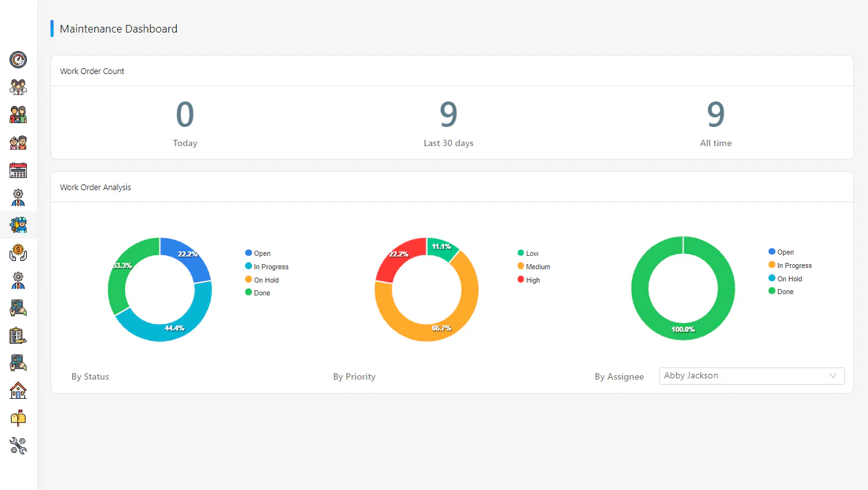Open the business team people sidebar icon
The height and width of the screenshot is (490, 868).
[x=18, y=87]
